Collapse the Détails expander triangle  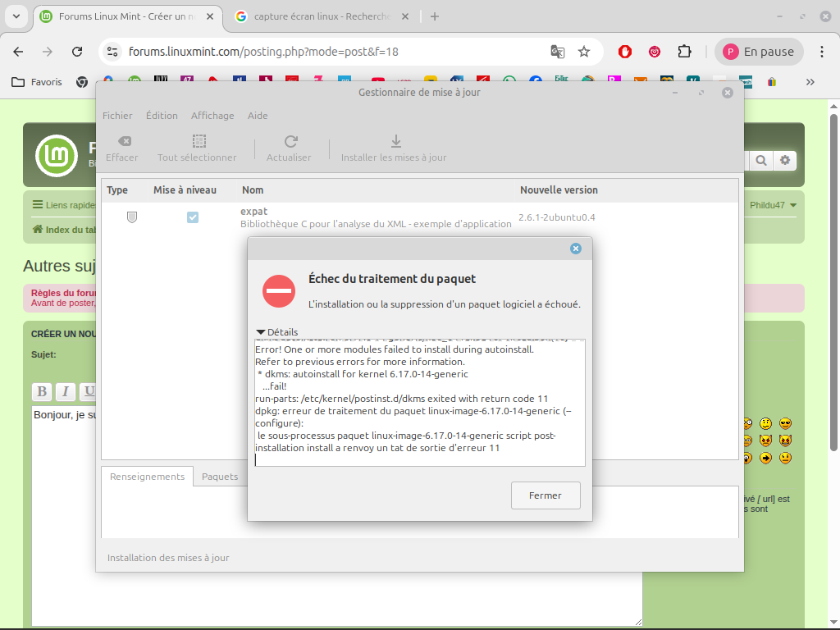click(261, 332)
